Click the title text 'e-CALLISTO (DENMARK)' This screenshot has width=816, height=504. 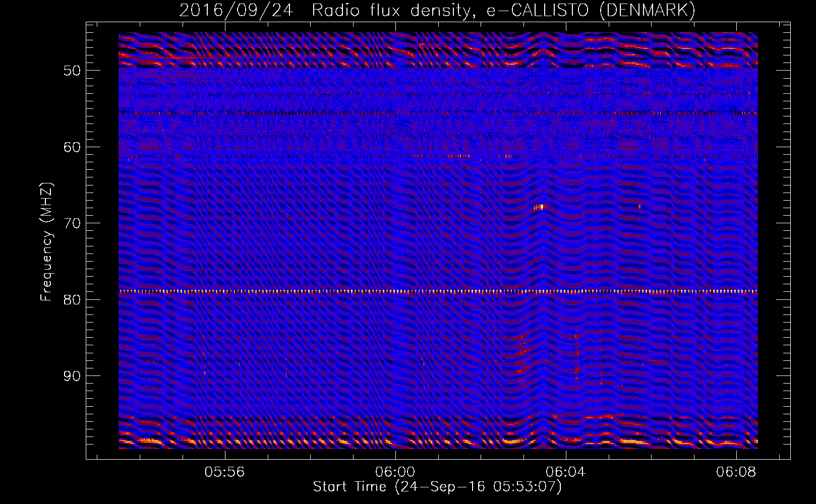[x=591, y=11]
